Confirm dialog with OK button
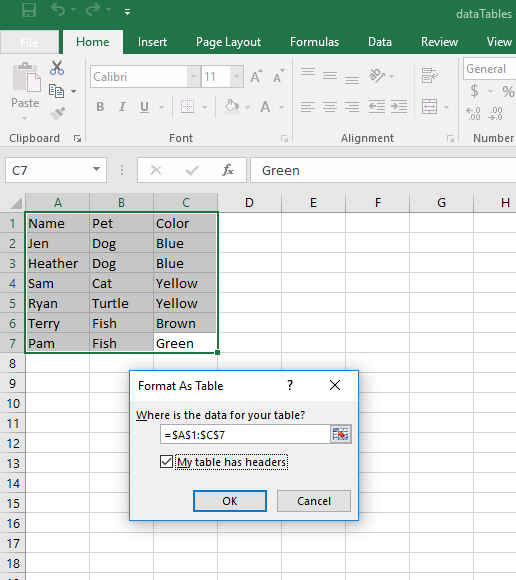This screenshot has height=580, width=516. coord(230,501)
